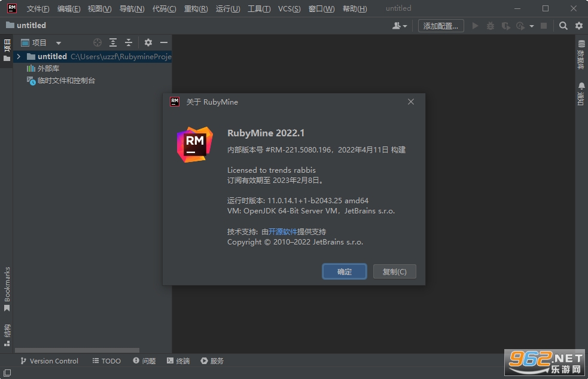Click the project panel horizontal scrollbar
This screenshot has width=588, height=379.
pyautogui.click(x=77, y=350)
